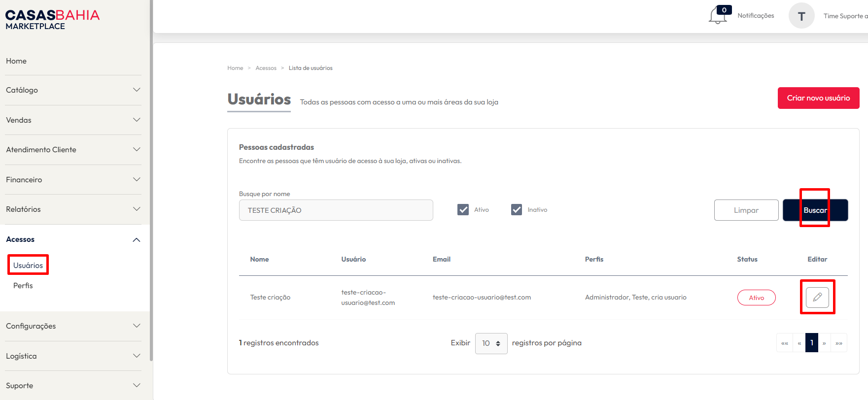Screen dimensions: 868x400
Task: Click the Casas Bahia Marketplace logo
Action: [x=52, y=20]
